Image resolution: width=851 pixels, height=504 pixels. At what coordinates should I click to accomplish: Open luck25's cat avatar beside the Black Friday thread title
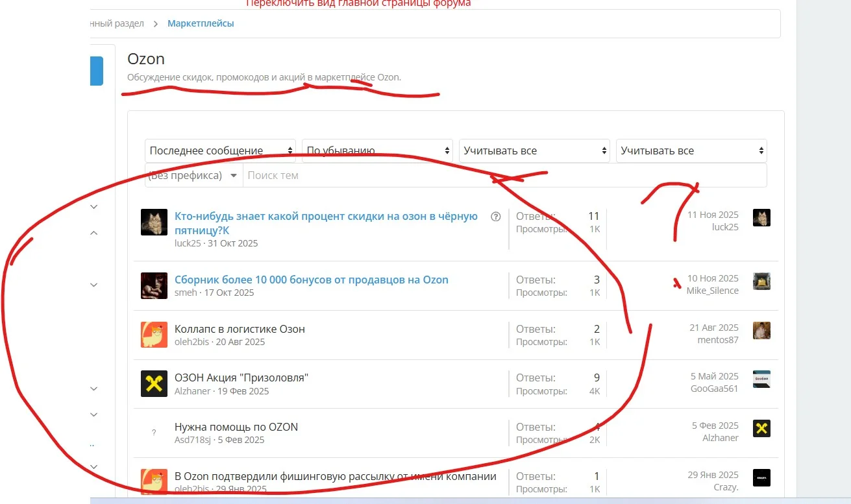[154, 222]
